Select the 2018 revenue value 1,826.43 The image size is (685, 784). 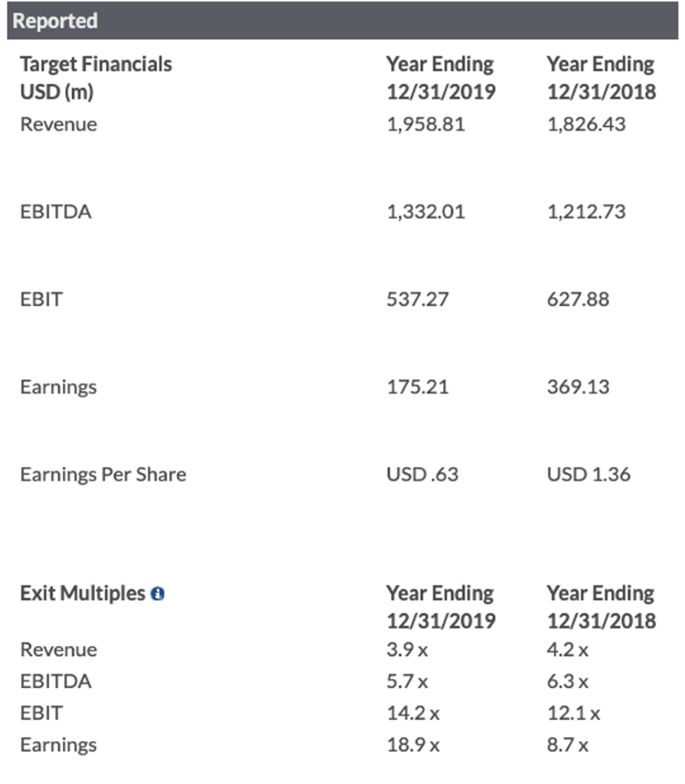(x=586, y=125)
